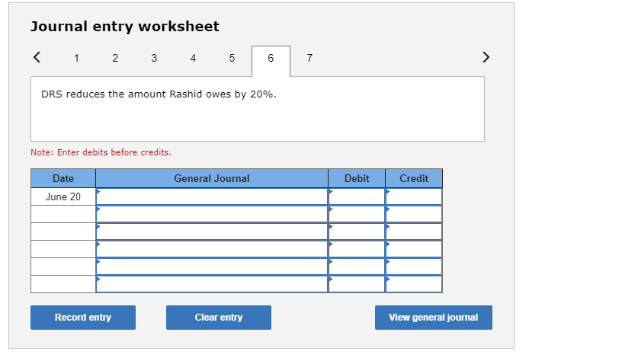Switch to worksheet tab 2

115,58
